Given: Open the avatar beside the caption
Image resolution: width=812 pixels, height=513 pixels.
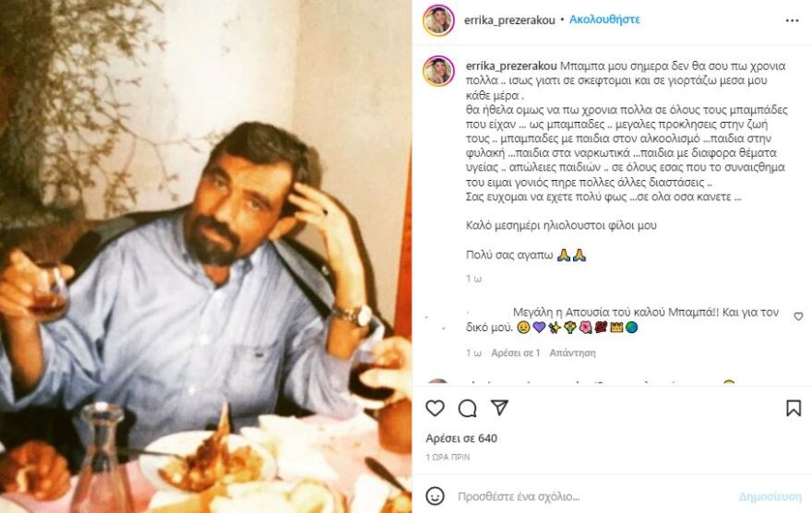Looking at the screenshot, I should pos(438,71).
